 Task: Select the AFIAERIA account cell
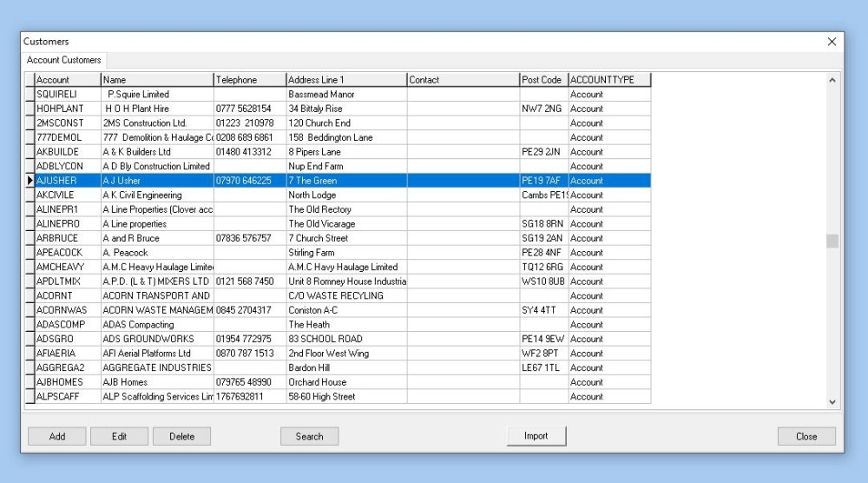tap(68, 354)
